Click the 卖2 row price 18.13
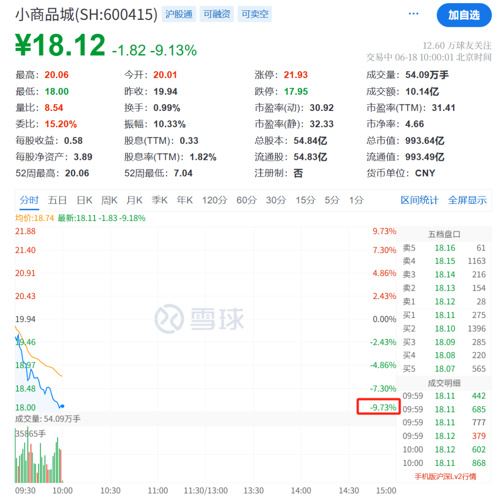Screen dimensions: 500x502 (445, 288)
